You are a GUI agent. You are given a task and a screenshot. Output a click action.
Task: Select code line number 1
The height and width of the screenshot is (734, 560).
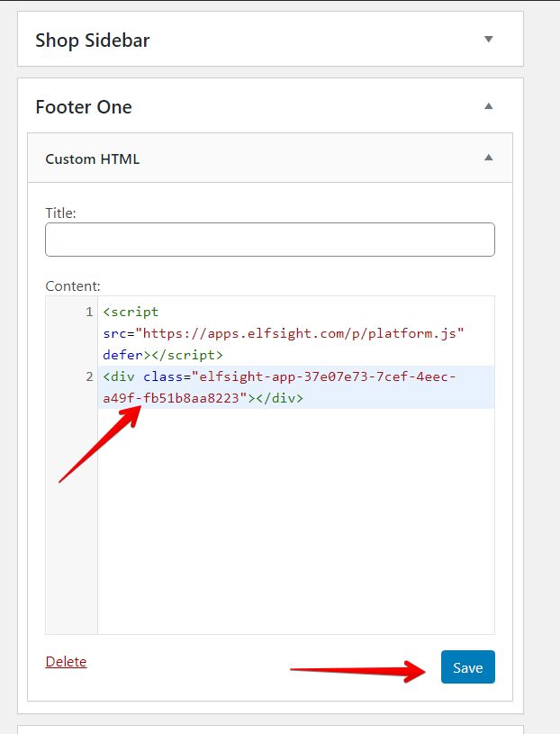(89, 312)
